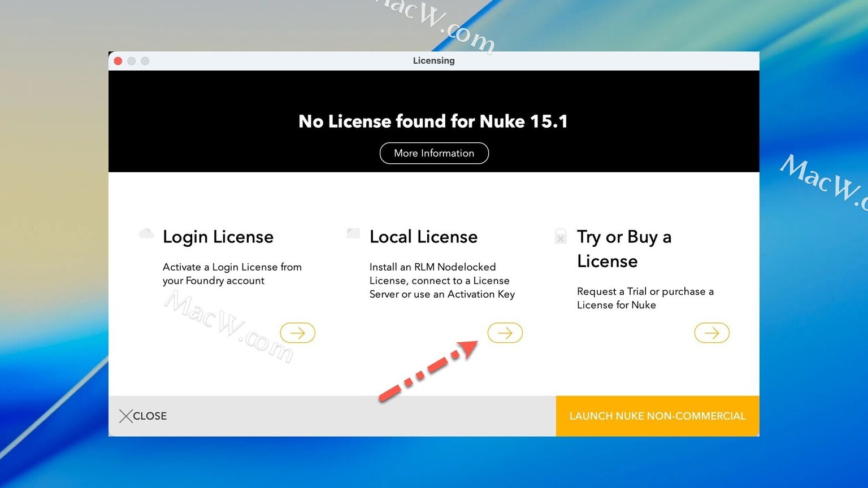
Task: Select the Try or Buy a License heading
Action: [x=624, y=249]
